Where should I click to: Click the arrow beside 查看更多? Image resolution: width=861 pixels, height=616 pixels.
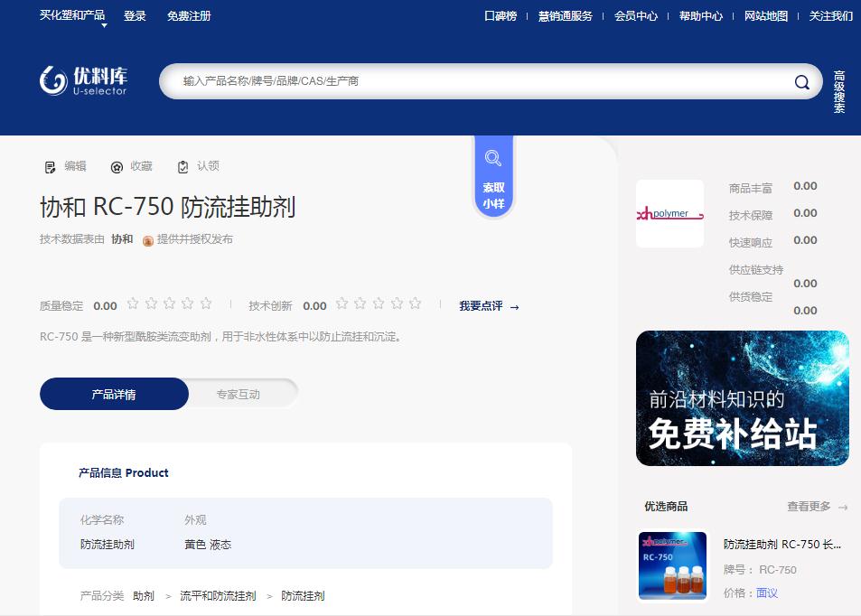(x=843, y=508)
